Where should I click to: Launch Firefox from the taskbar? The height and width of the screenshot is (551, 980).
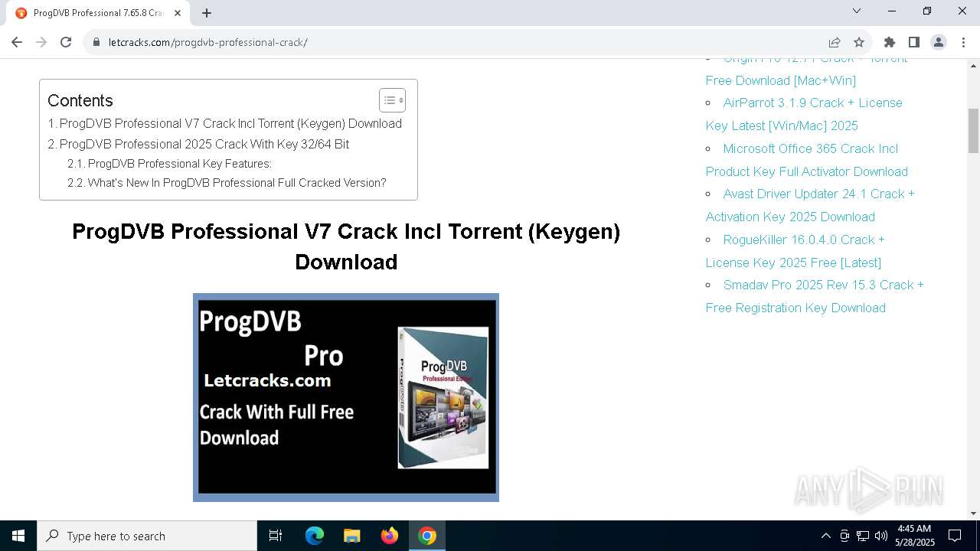(390, 536)
